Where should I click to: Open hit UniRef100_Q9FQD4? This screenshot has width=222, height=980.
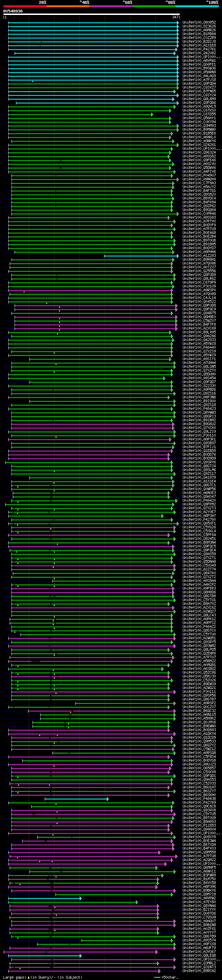199,84
